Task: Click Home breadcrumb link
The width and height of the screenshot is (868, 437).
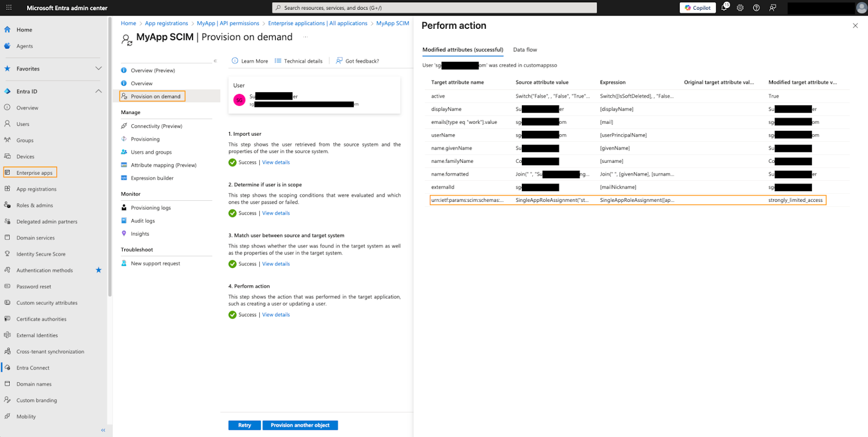Action: point(129,23)
